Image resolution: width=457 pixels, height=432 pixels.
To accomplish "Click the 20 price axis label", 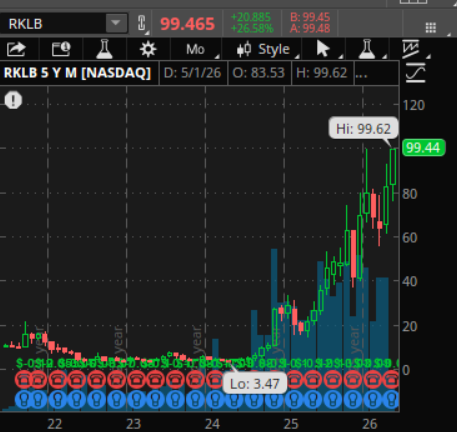I will point(410,326).
